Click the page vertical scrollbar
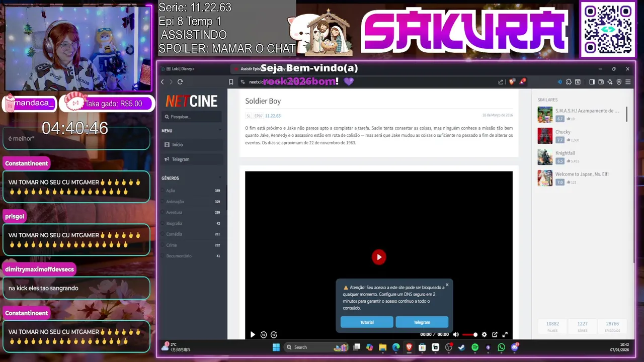This screenshot has height=362, width=644. coord(634,176)
